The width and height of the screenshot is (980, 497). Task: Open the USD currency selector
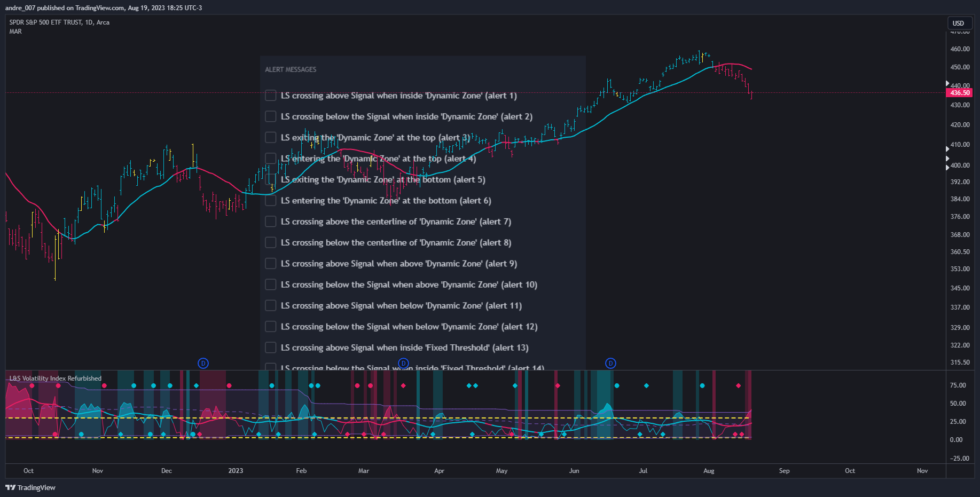pyautogui.click(x=959, y=23)
